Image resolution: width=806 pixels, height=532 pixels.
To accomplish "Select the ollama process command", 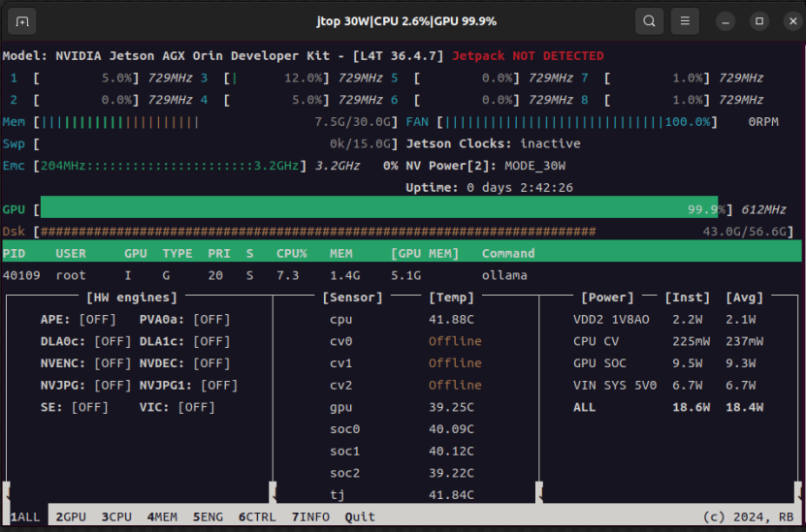I will click(504, 275).
